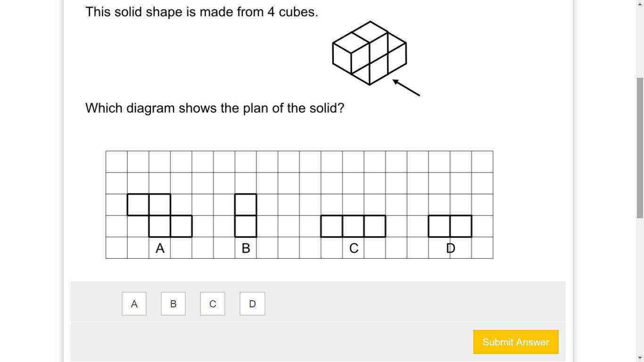644x362 pixels.
Task: Click the arrow pointing at the solid
Action: pyautogui.click(x=406, y=88)
